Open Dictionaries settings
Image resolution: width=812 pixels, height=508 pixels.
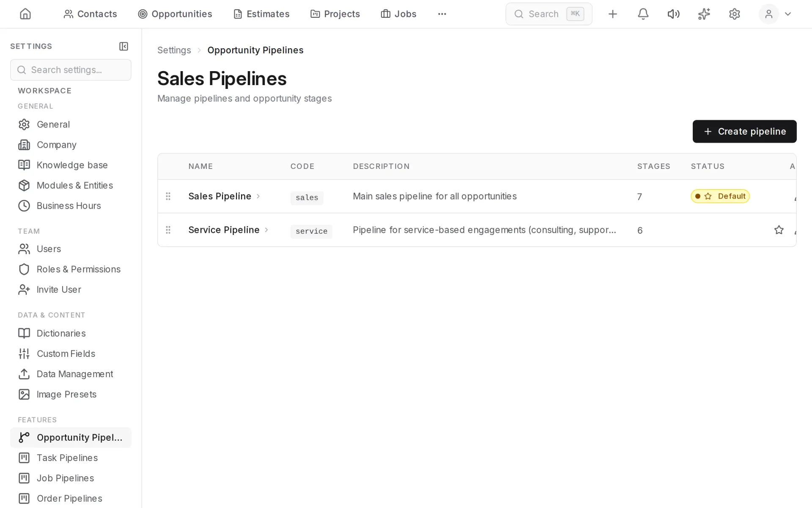click(71, 333)
